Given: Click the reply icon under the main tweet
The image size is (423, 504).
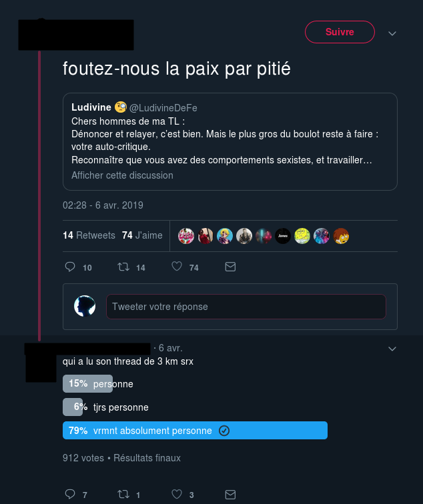Looking at the screenshot, I should [x=70, y=267].
